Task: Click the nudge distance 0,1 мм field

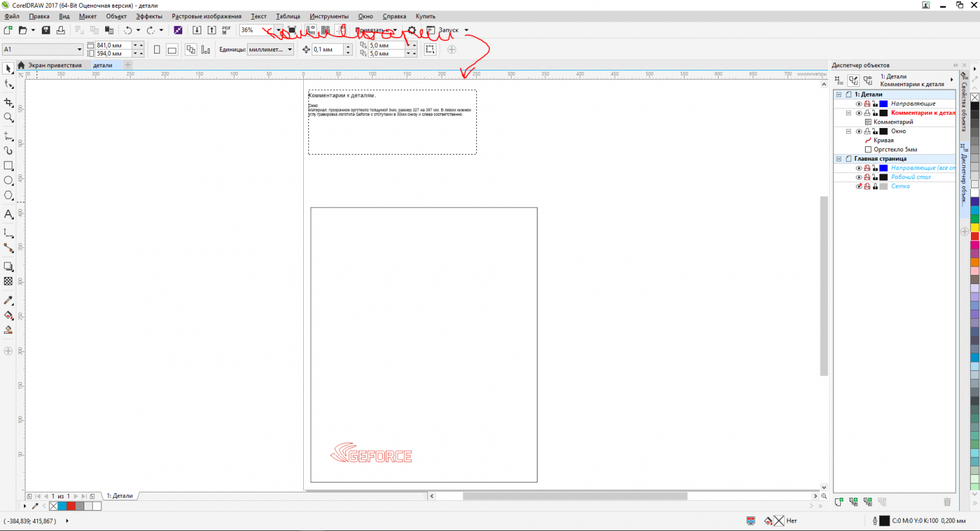Action: coord(328,50)
